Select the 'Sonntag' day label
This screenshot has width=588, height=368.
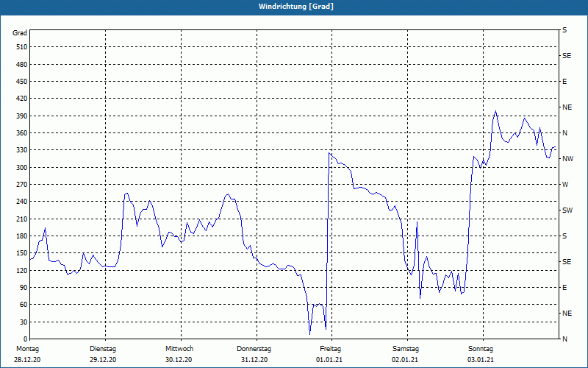coord(481,349)
